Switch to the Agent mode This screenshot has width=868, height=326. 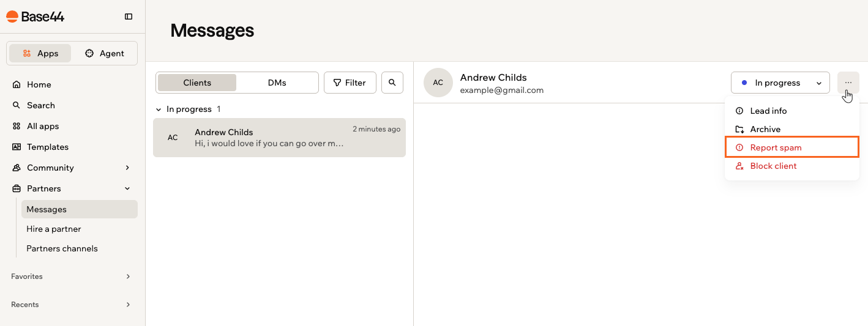[x=104, y=53]
